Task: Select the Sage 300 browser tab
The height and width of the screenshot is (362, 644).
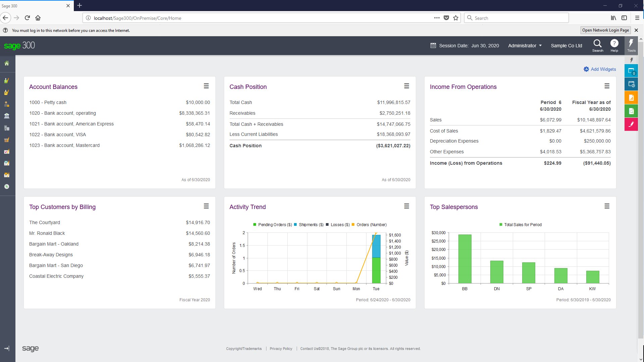Action: coord(34,5)
